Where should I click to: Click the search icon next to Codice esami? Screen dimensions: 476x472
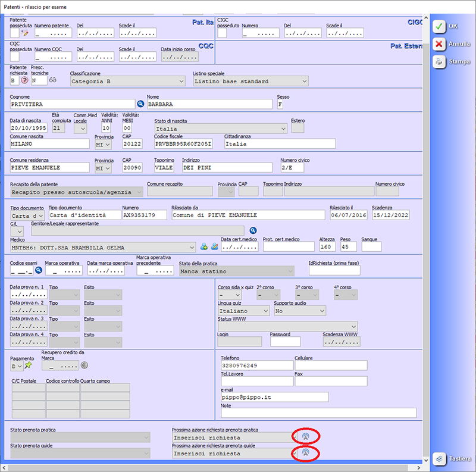[x=39, y=270]
